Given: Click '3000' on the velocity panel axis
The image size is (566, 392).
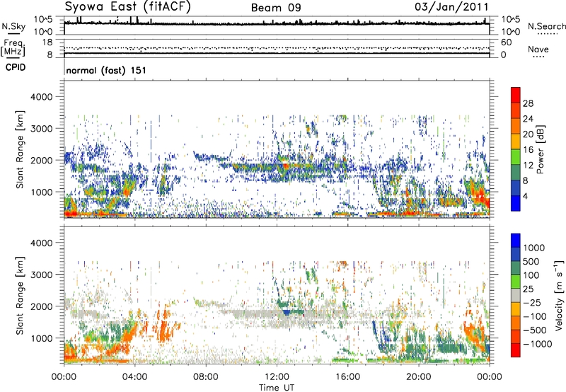Looking at the screenshot, I should [x=41, y=275].
